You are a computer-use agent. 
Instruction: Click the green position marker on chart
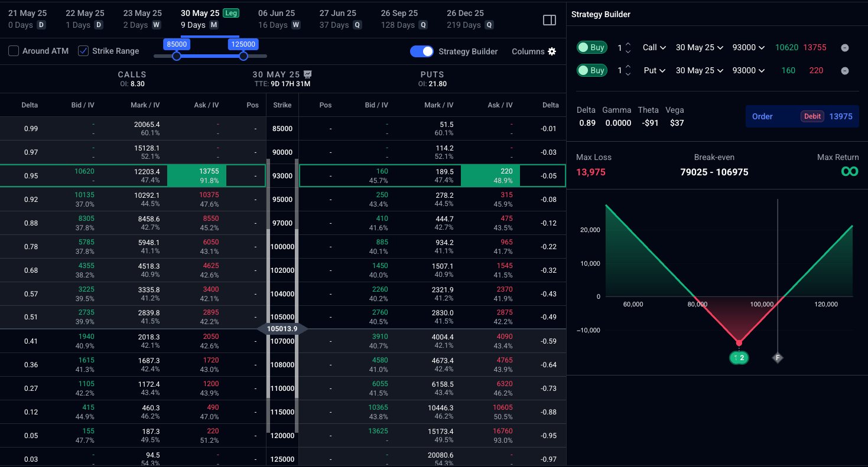[x=739, y=358]
